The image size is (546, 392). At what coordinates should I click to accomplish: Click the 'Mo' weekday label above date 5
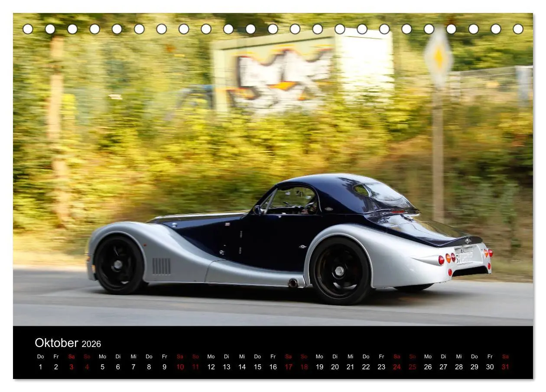coord(102,356)
